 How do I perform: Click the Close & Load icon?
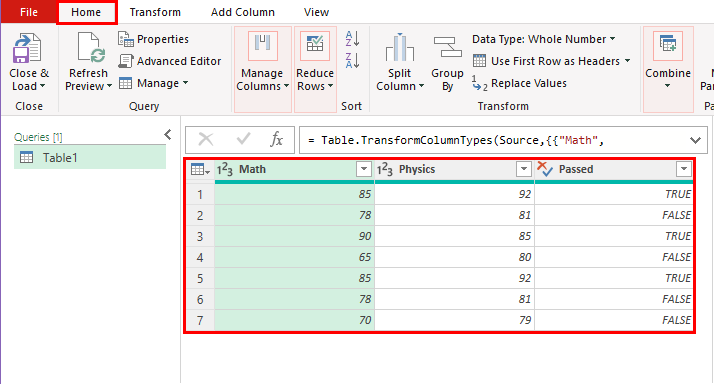tap(27, 48)
